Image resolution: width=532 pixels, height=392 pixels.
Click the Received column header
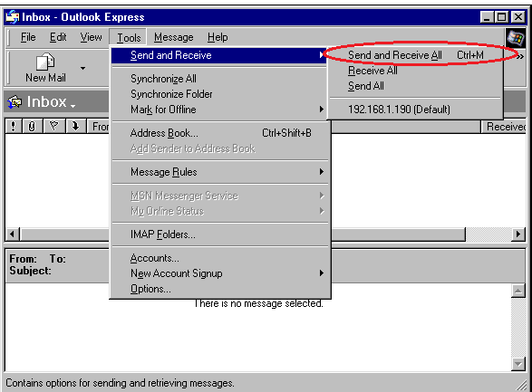click(505, 127)
